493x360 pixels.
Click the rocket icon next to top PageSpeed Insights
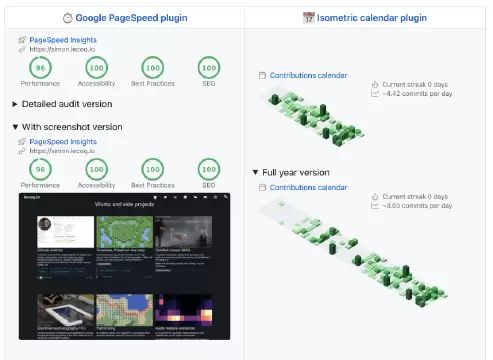click(x=22, y=40)
